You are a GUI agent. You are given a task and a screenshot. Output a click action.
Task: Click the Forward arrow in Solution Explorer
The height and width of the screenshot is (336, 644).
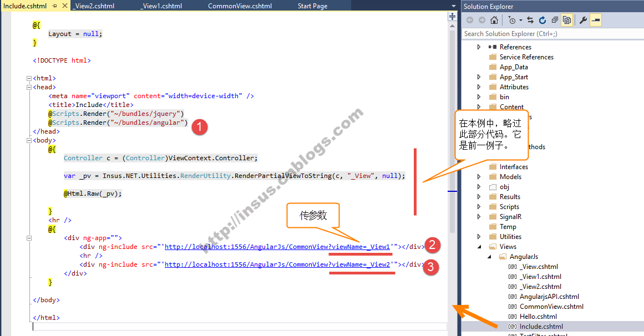(482, 20)
